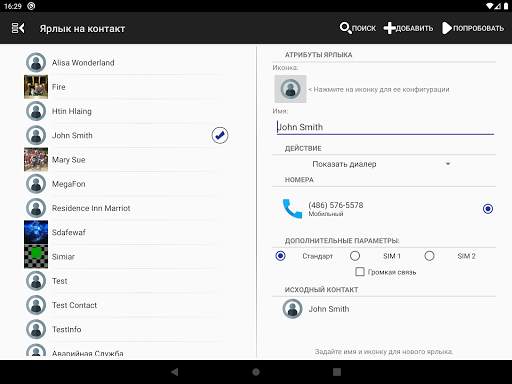The image size is (512, 384).
Task: Tap the Android back navigation triangle
Action: [174, 372]
